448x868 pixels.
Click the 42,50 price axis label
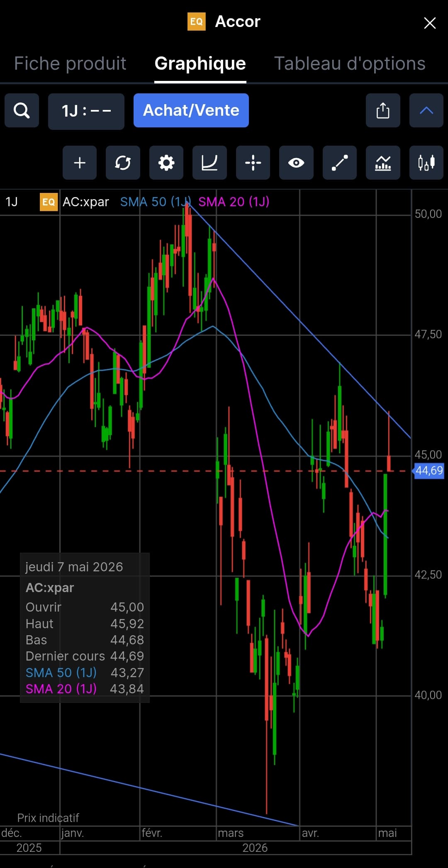point(429,575)
